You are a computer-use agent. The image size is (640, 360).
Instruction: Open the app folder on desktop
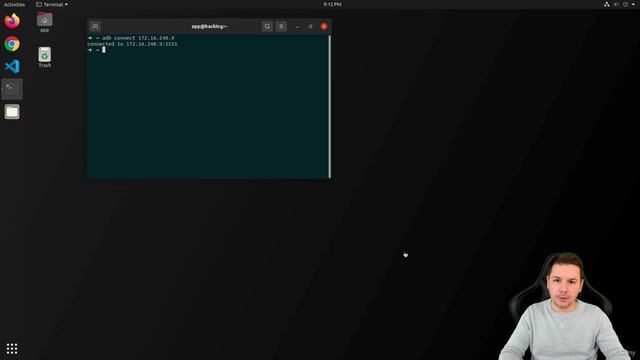pyautogui.click(x=44, y=22)
